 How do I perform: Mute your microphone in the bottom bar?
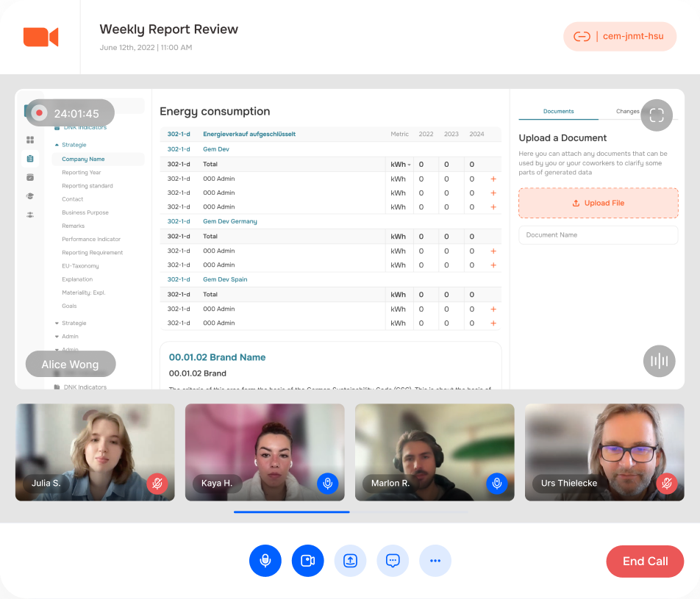(x=265, y=561)
